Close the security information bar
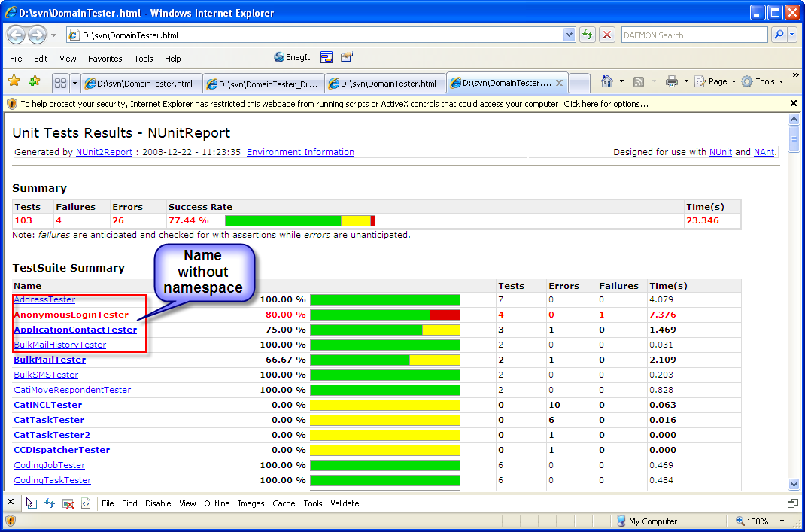 click(793, 103)
